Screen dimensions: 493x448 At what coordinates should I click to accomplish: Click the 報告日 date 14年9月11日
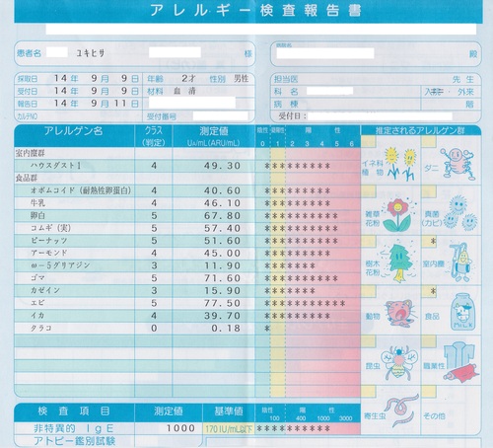(x=96, y=104)
